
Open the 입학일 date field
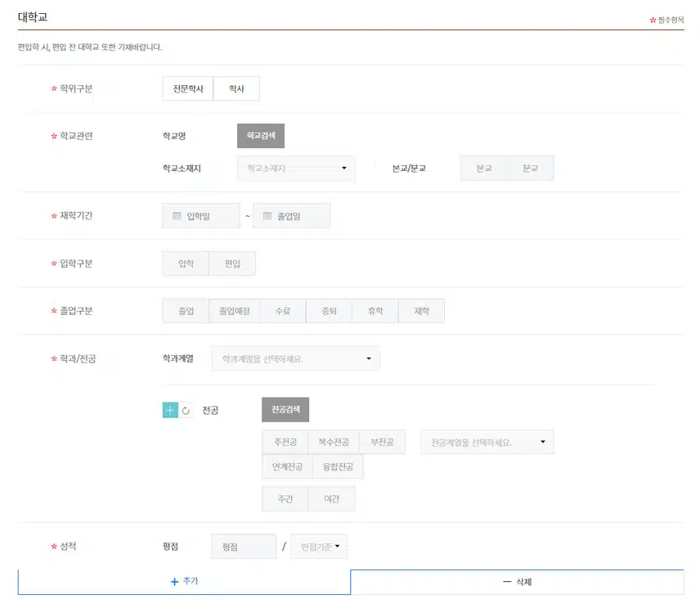click(201, 216)
